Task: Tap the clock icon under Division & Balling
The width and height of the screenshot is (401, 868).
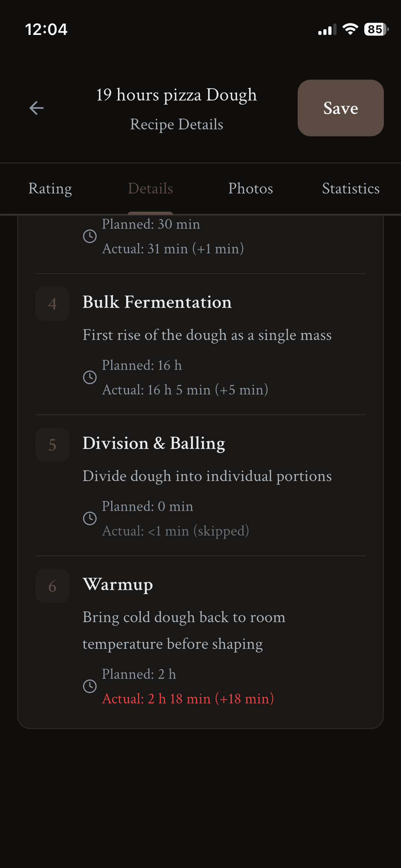Action: point(90,518)
